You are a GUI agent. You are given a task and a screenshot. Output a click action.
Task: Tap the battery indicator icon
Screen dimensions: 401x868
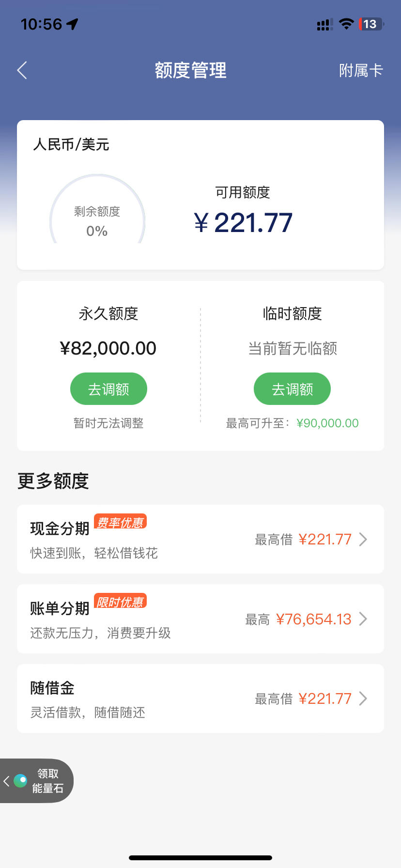[x=371, y=24]
